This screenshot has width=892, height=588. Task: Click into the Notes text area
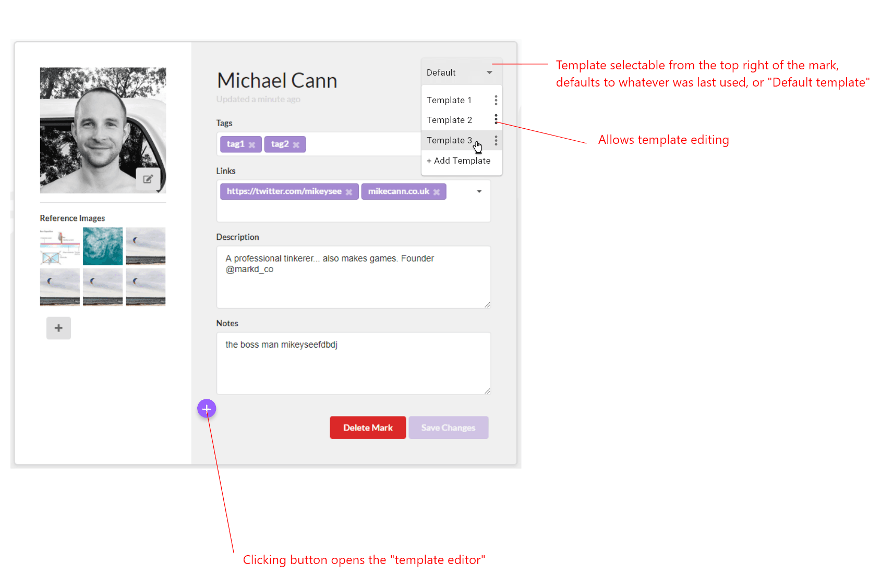353,367
